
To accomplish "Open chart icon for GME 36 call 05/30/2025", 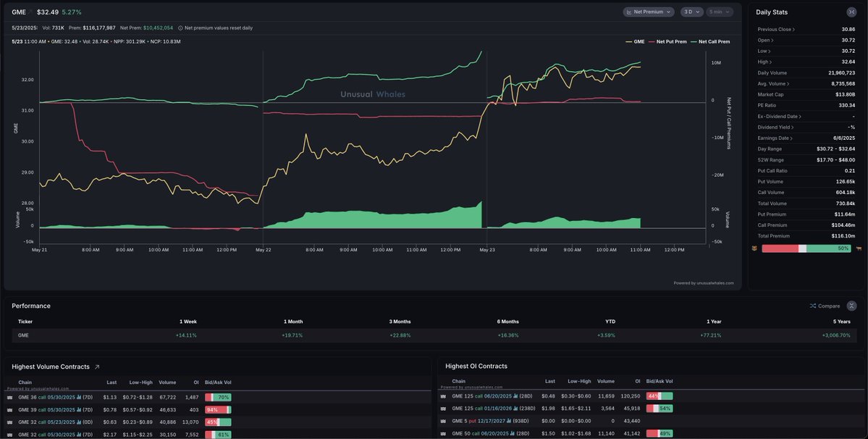I will tap(79, 397).
